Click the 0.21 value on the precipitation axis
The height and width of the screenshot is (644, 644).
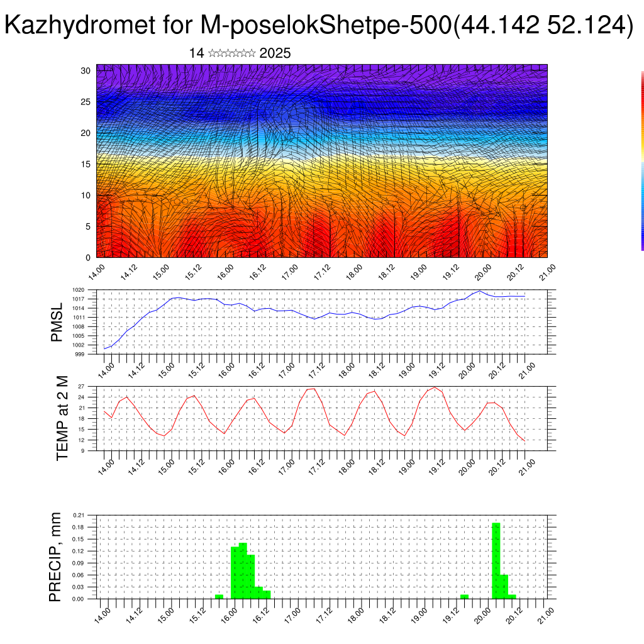coord(79,515)
